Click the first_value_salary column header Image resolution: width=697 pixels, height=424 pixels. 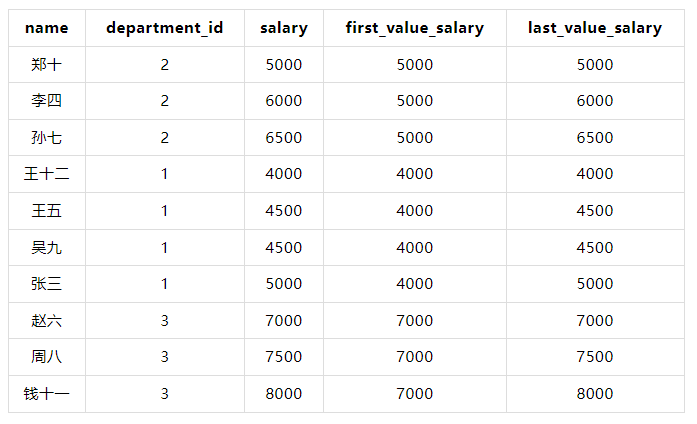(x=414, y=28)
